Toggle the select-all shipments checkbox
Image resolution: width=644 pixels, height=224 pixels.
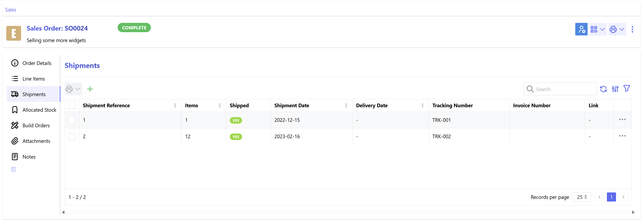pyautogui.click(x=72, y=105)
